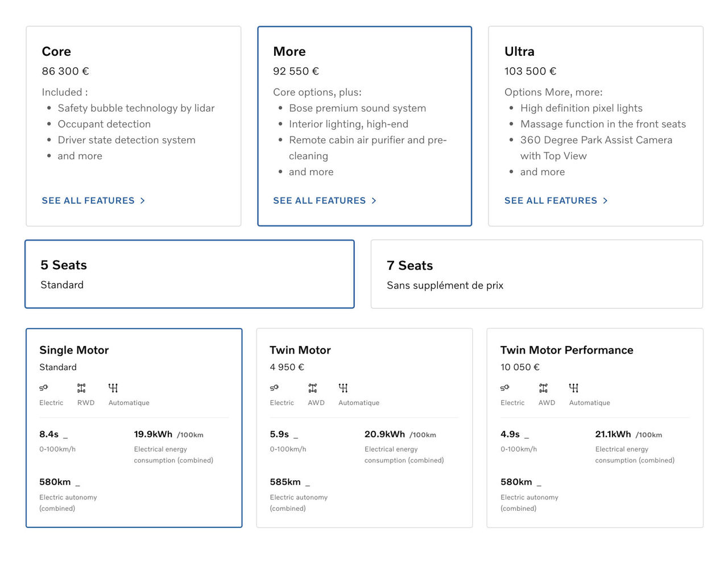
Task: Expand Core features with the chevron arrow
Action: 143,201
